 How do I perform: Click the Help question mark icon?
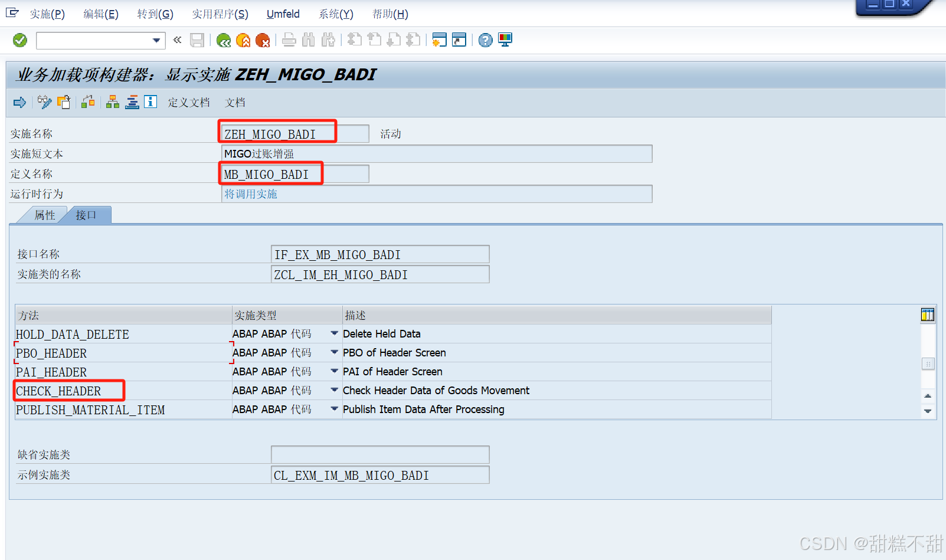485,40
